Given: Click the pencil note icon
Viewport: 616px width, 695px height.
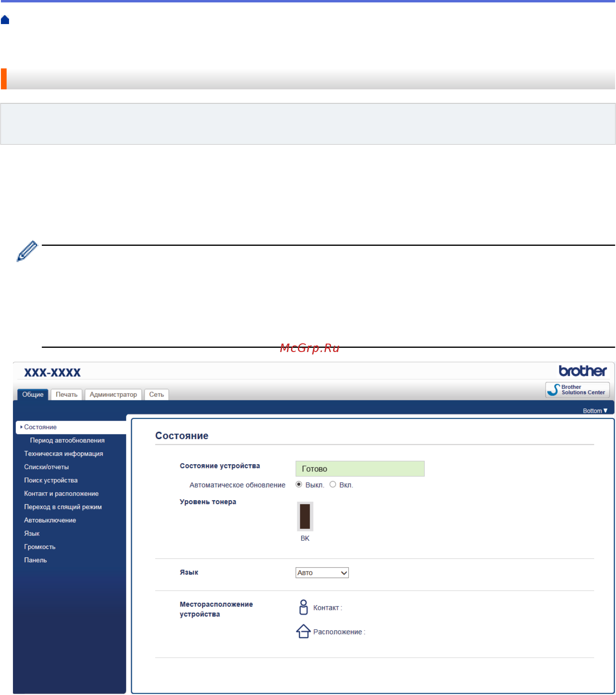Looking at the screenshot, I should [27, 251].
